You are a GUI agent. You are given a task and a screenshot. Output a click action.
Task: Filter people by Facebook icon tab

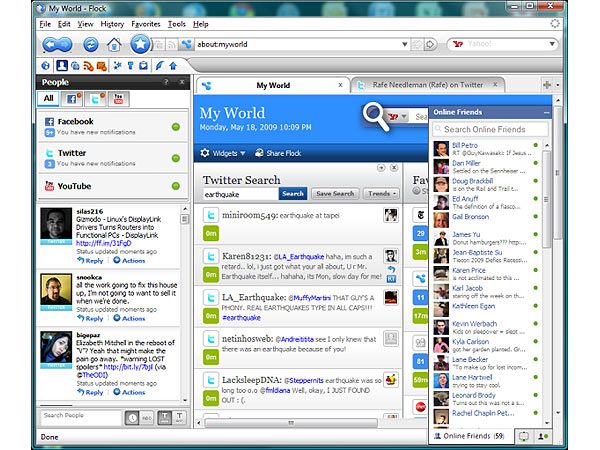click(72, 99)
